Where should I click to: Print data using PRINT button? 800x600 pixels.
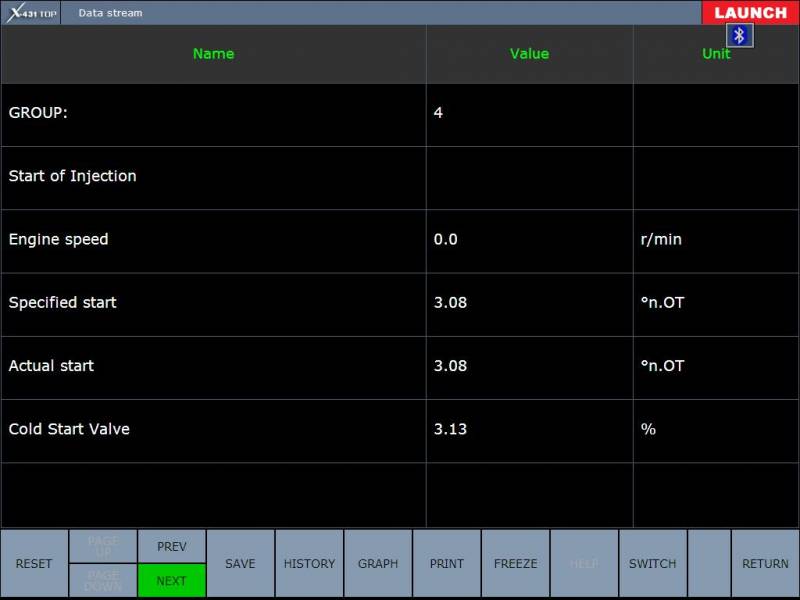coord(447,564)
